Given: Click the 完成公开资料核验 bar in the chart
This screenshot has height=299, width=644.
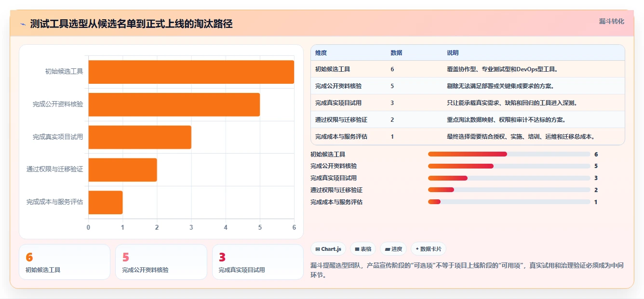Looking at the screenshot, I should (x=174, y=104).
